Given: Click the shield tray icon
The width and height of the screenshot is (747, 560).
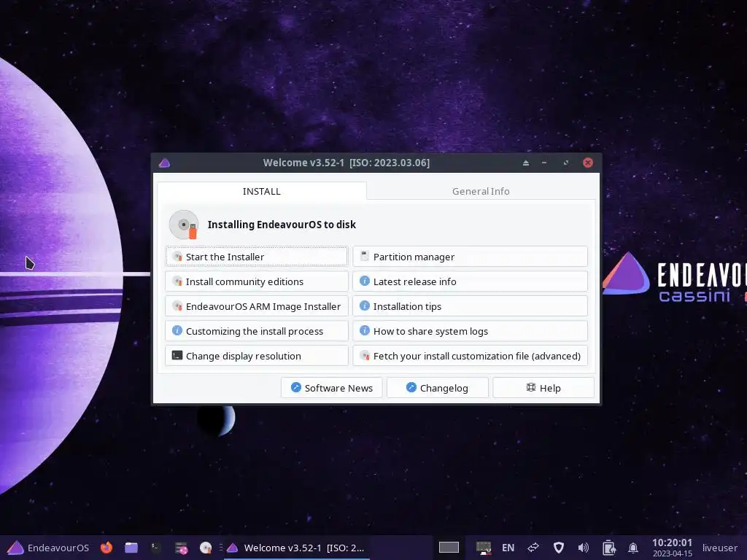Looking at the screenshot, I should coord(559,548).
